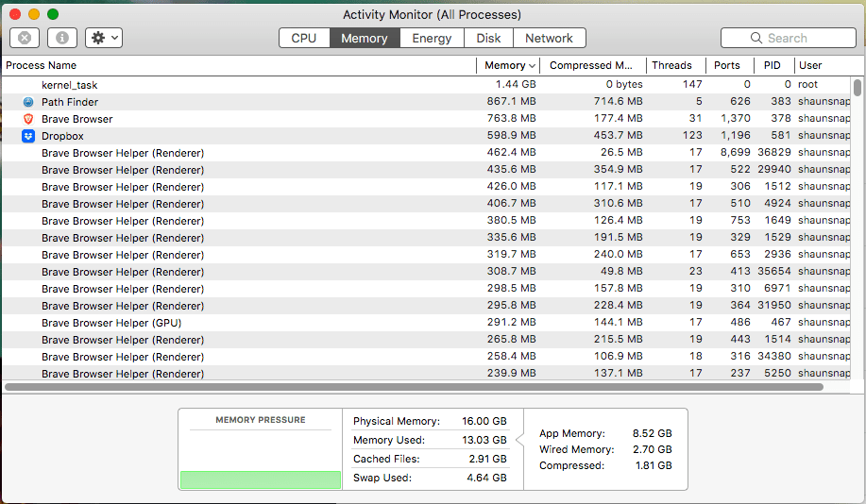The image size is (866, 504).
Task: Click the vertical scrollbar thumb
Action: point(858,88)
